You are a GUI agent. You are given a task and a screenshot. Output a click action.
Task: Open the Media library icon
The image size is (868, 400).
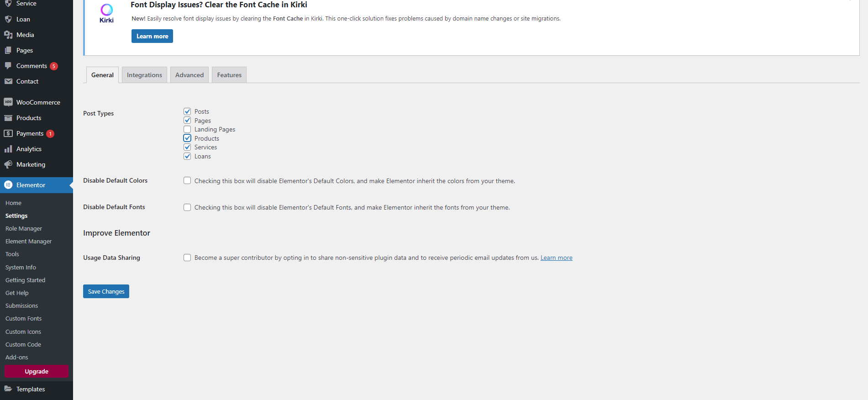[8, 35]
